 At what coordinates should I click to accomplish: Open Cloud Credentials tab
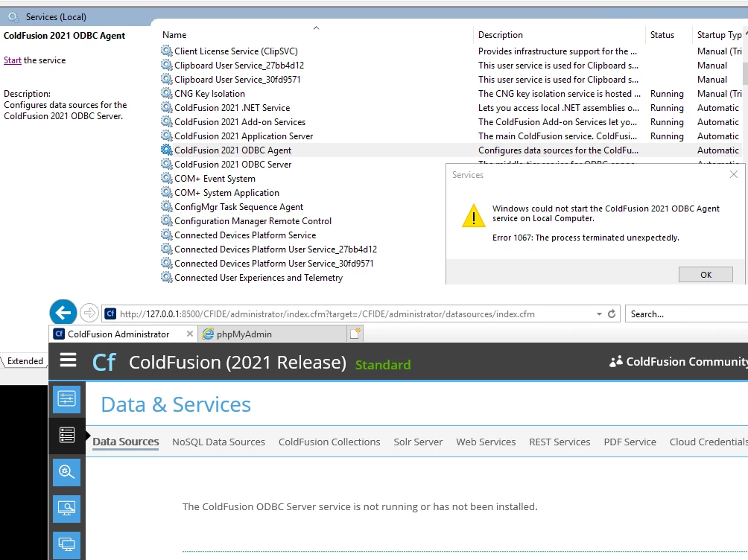709,442
